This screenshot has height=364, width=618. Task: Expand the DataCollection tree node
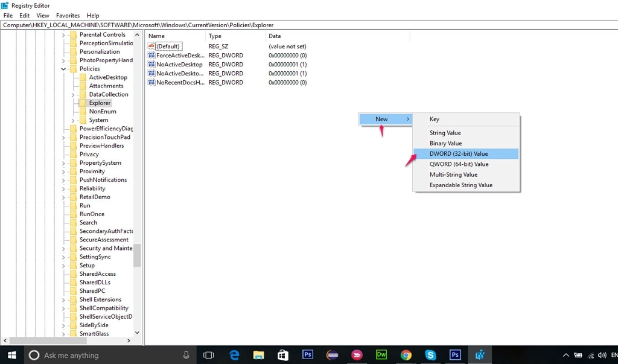coord(73,95)
